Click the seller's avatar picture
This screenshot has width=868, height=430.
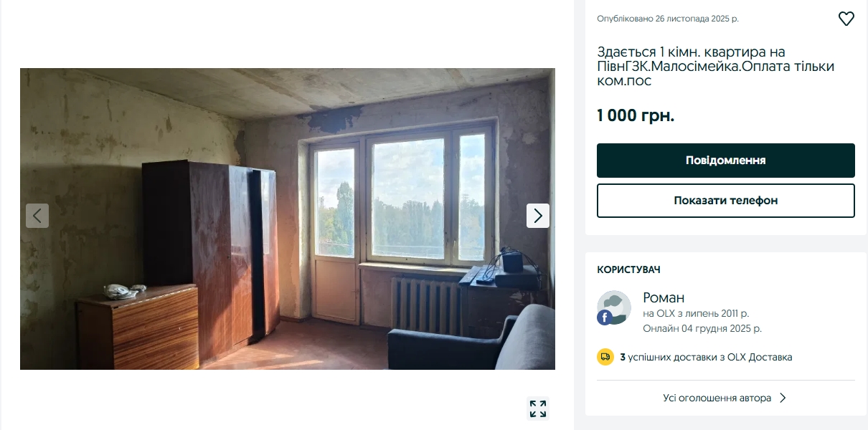point(614,308)
